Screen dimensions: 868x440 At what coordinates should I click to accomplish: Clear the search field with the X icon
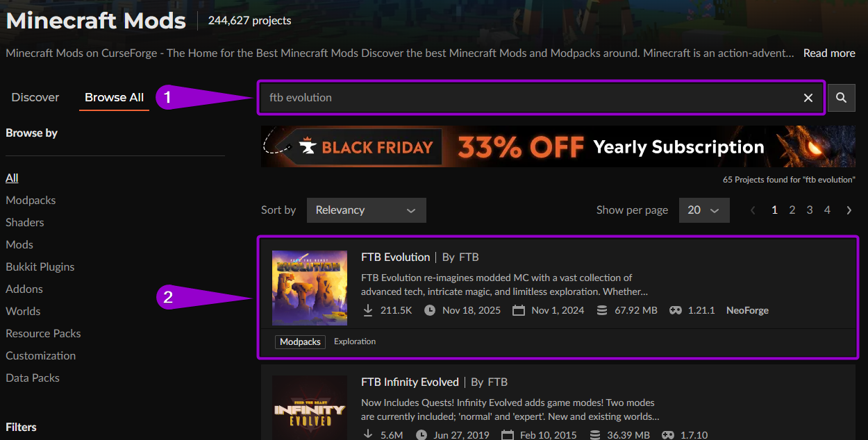click(x=808, y=97)
